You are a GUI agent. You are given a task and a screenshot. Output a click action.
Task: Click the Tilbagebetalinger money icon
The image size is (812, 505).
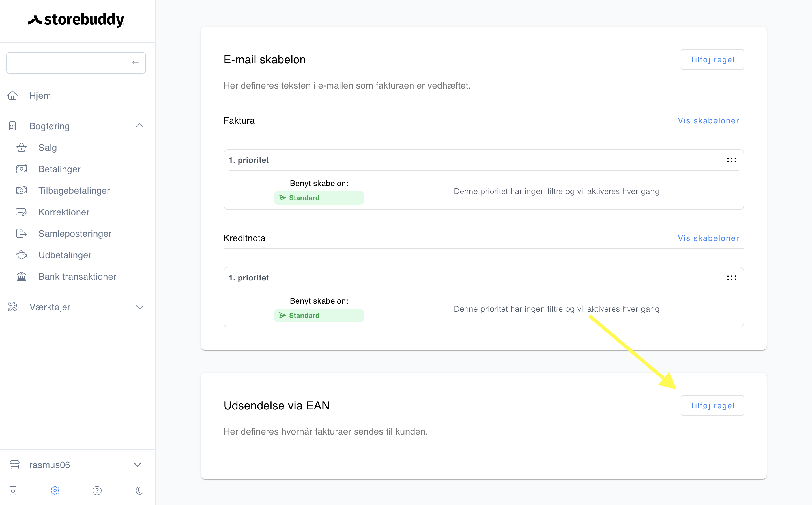click(x=22, y=190)
